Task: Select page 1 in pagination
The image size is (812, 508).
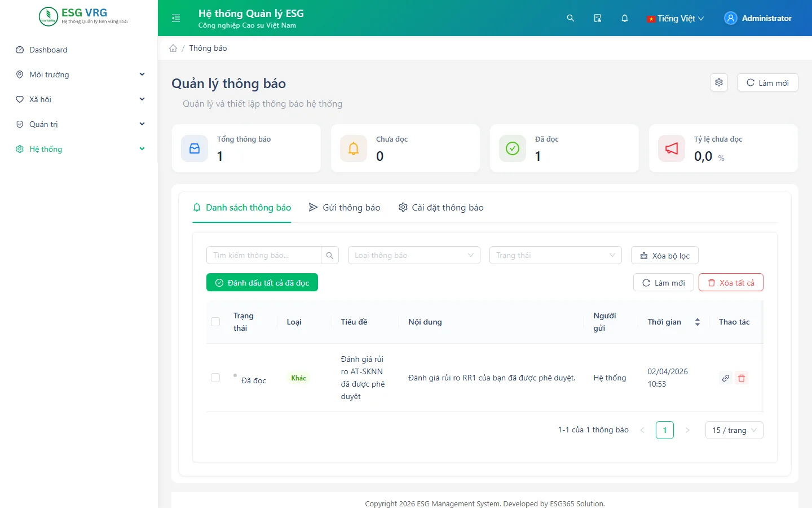Action: coord(665,430)
